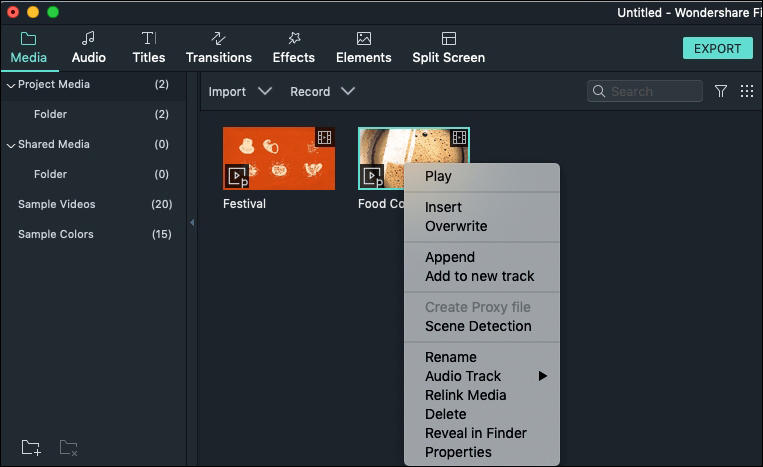Collapse the Project Media tree

click(x=11, y=86)
